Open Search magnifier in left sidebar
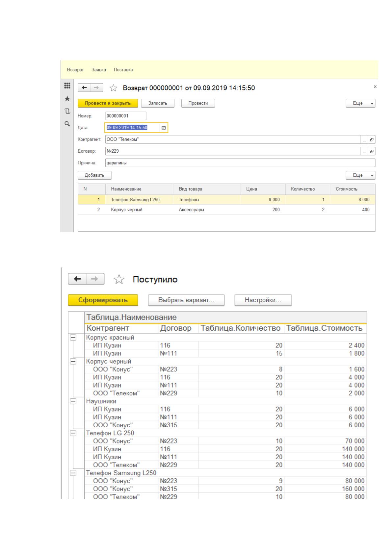 (x=67, y=124)
